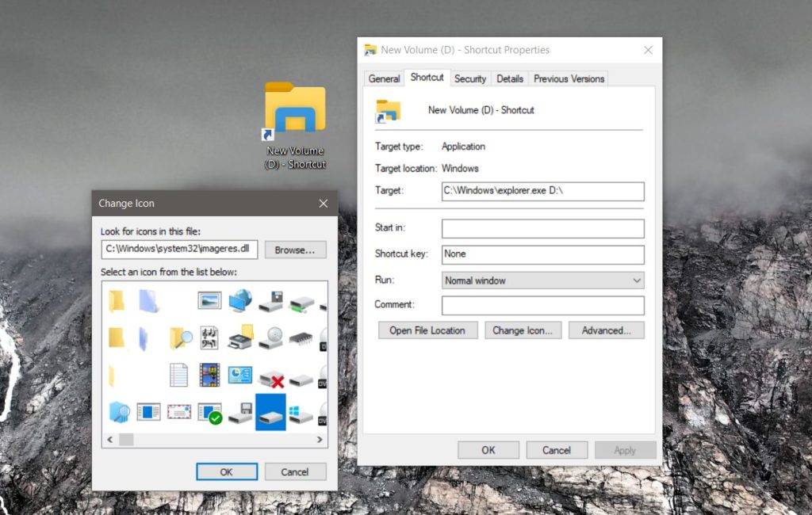Choose the CD optical disc drive icon
Image resolution: width=812 pixels, height=515 pixels.
(x=271, y=339)
